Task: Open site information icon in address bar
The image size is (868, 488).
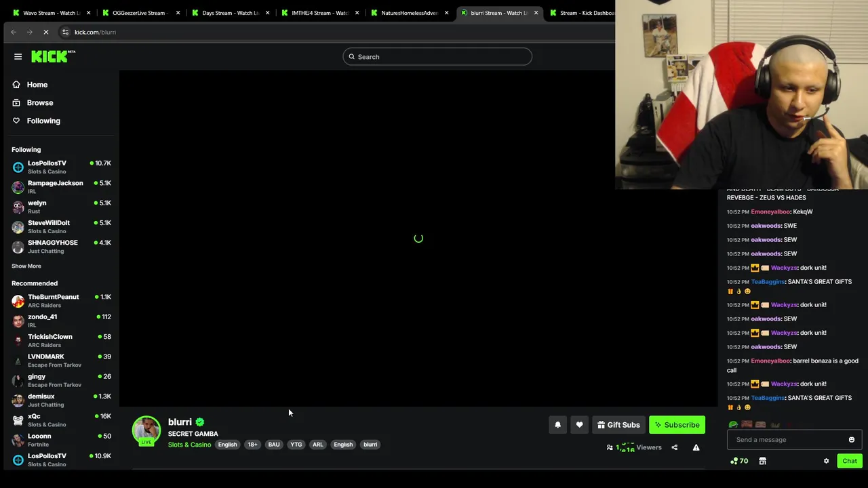Action: [65, 32]
